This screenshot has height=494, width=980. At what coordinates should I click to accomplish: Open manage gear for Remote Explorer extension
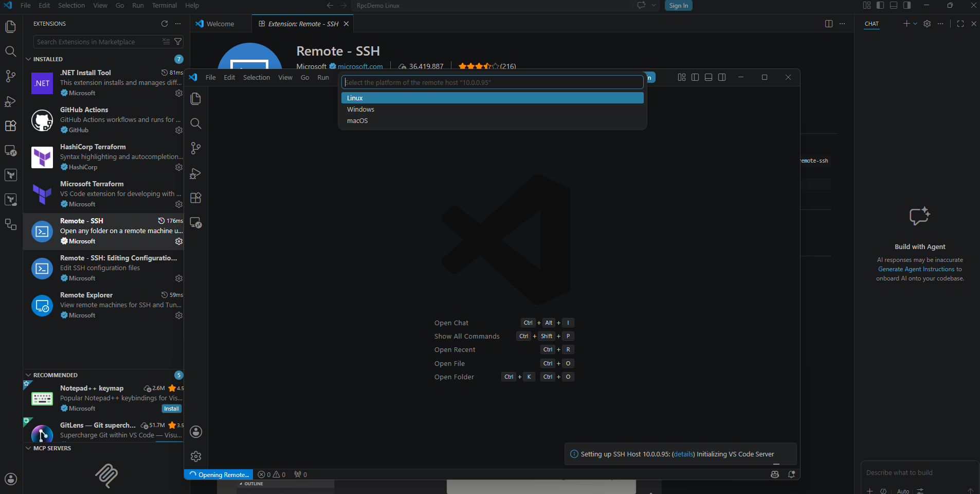(x=179, y=315)
